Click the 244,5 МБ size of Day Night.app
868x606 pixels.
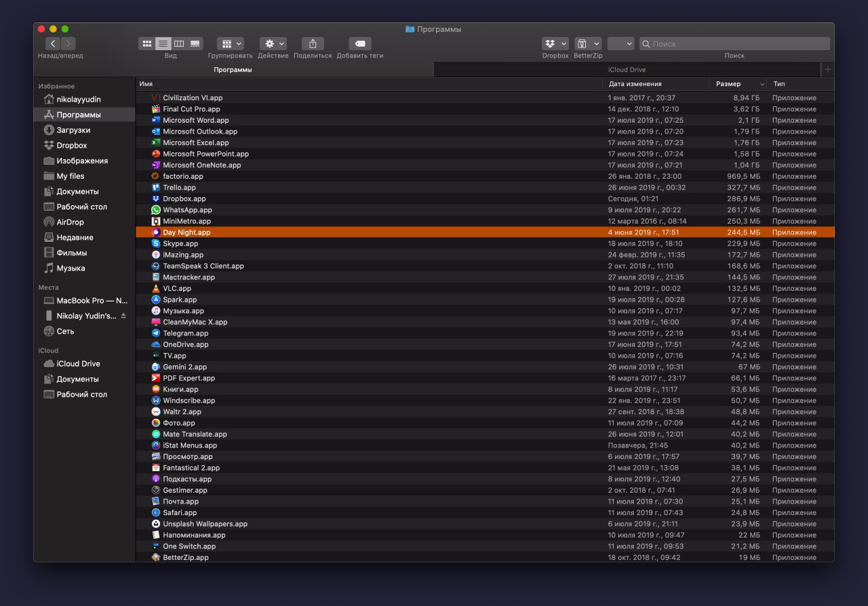(743, 233)
